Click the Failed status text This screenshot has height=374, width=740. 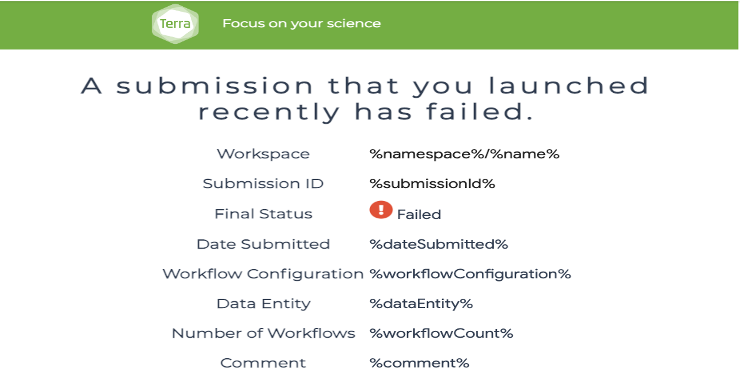419,214
